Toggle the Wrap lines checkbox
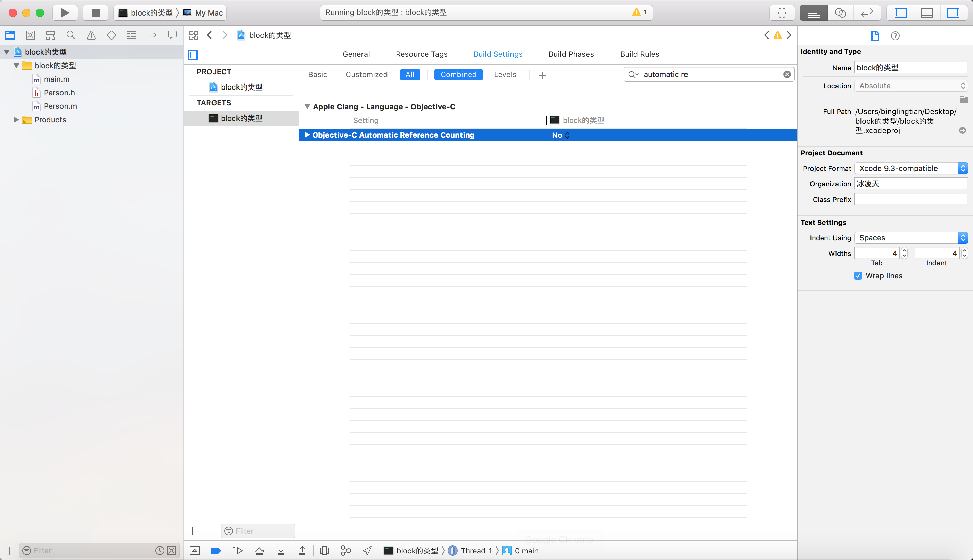Image resolution: width=973 pixels, height=560 pixels. point(858,276)
